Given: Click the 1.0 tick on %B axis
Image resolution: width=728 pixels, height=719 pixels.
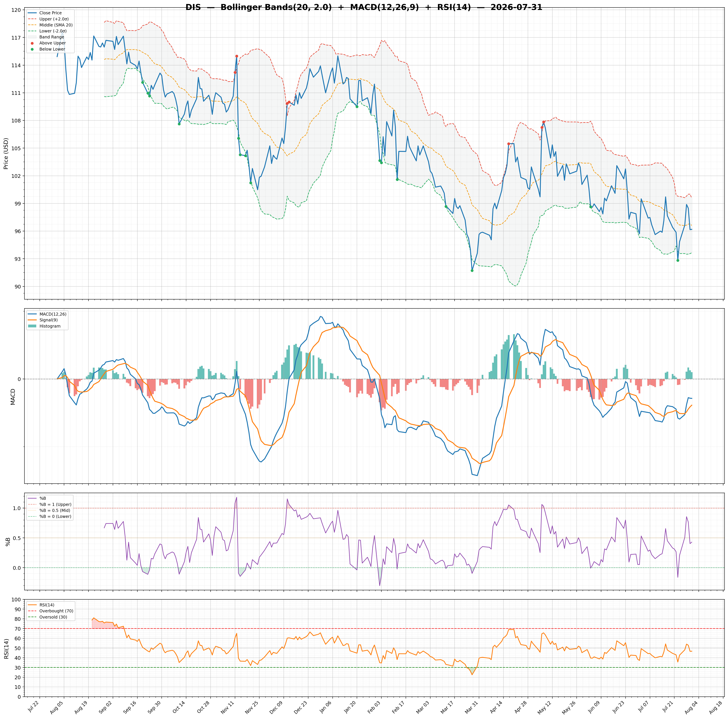Looking at the screenshot, I should pyautogui.click(x=17, y=508).
